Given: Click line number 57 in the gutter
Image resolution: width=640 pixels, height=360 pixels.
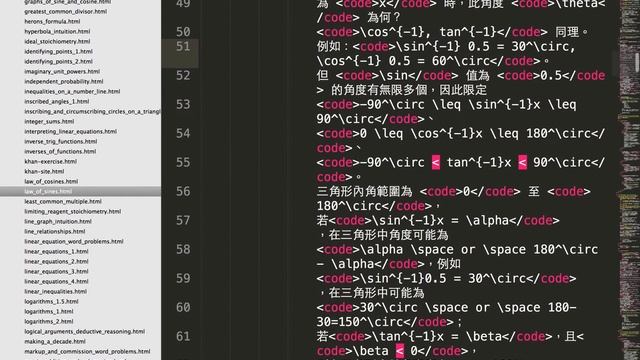Looking at the screenshot, I should (183, 220).
